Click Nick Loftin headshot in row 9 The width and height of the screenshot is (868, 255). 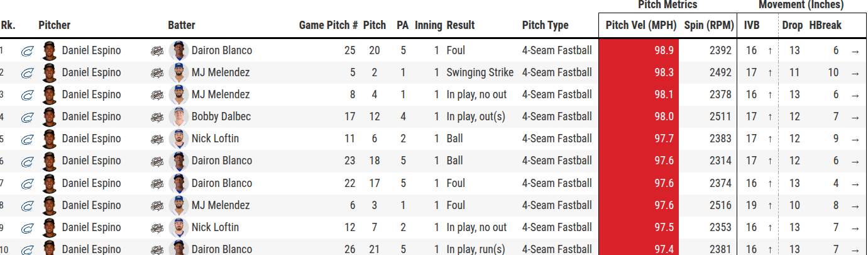click(179, 227)
